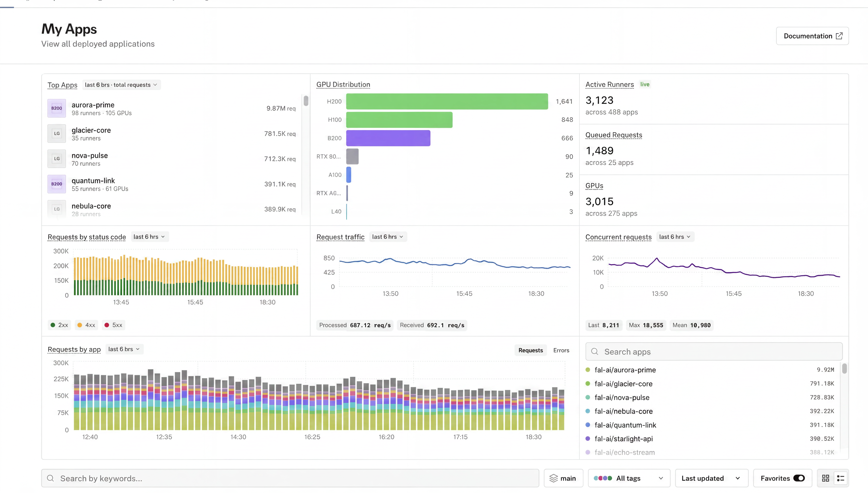Click Requests by status code heading
Screen dimensions: 868x493
(x=87, y=237)
